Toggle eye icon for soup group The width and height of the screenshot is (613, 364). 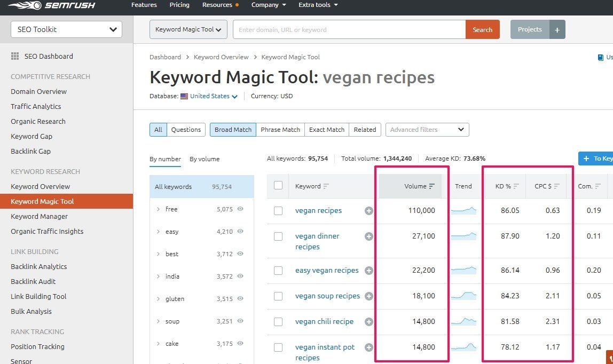point(240,321)
